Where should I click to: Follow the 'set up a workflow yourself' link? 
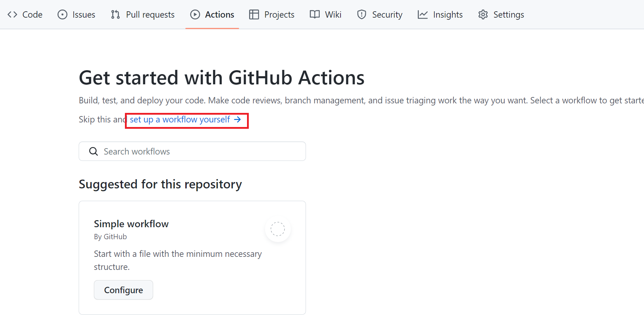click(x=186, y=120)
